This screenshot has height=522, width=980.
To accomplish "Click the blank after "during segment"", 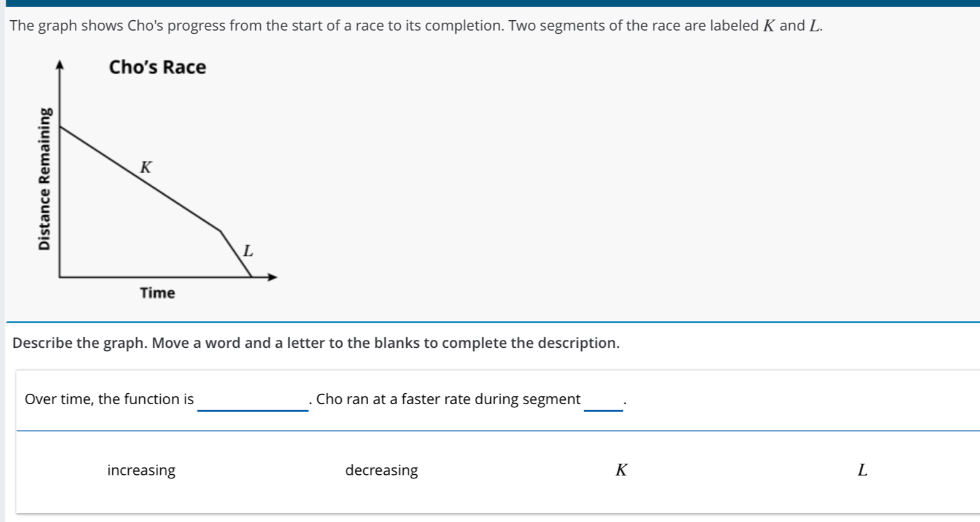I will pyautogui.click(x=603, y=402).
